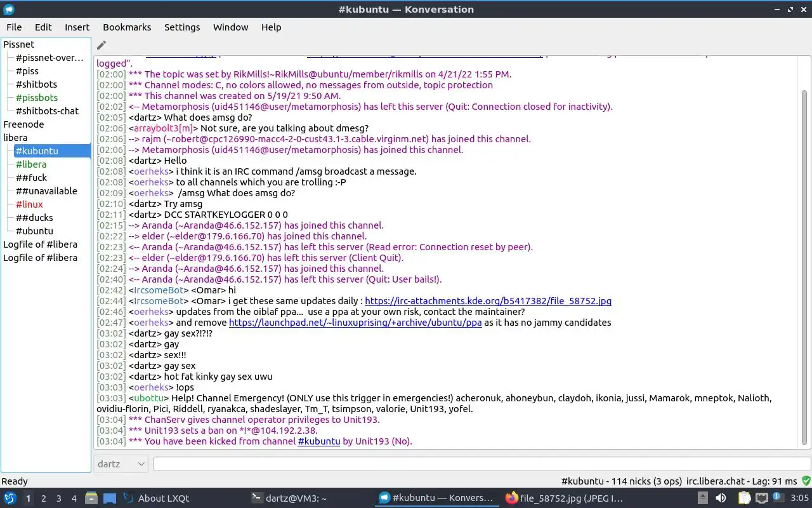Open the File menu
Screen dimensions: 812x508
[14, 27]
